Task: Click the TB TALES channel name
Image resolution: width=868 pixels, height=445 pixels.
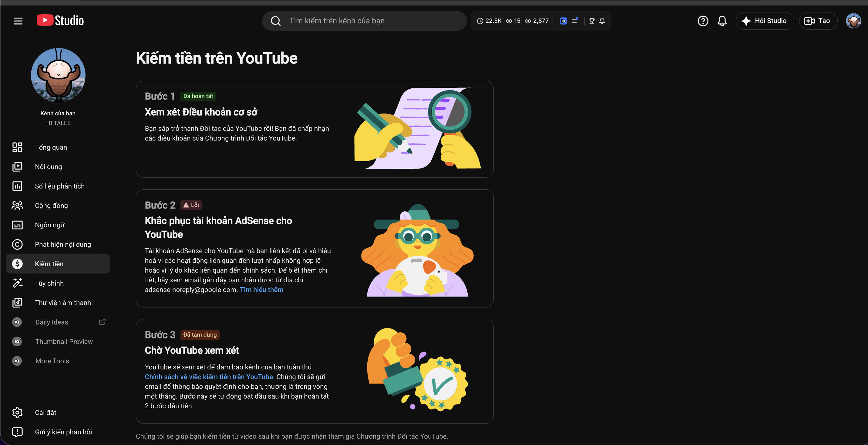Action: coord(58,123)
